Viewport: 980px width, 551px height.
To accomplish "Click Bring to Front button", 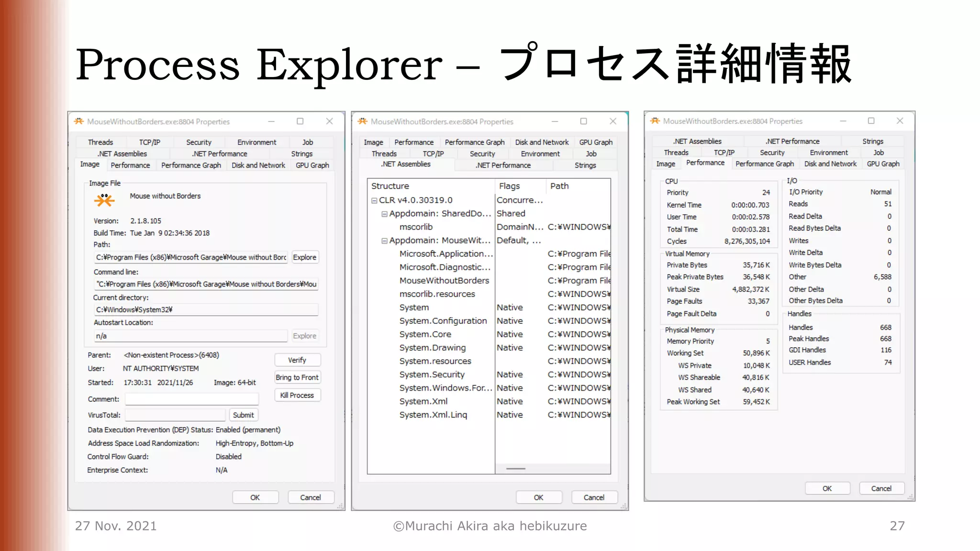I will (x=297, y=377).
